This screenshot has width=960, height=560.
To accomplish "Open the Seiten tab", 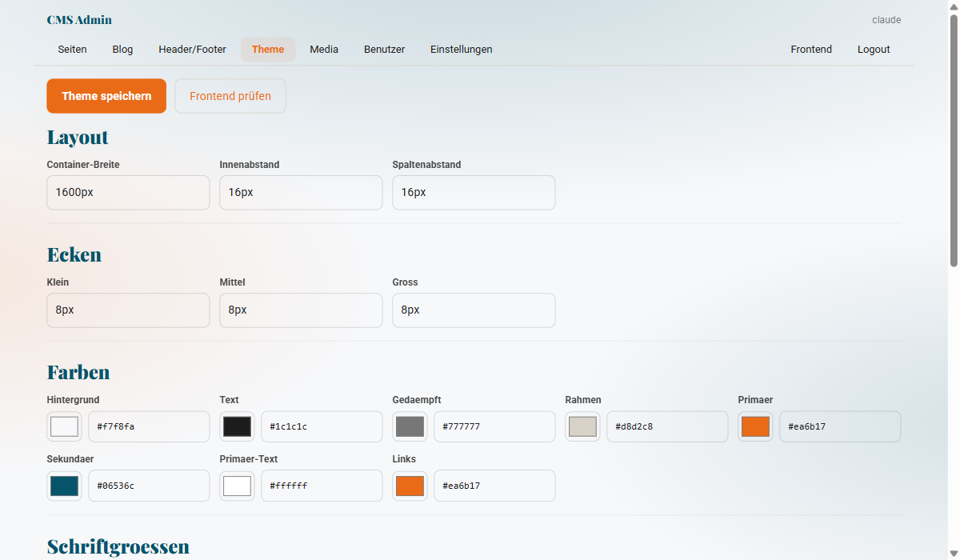I will pyautogui.click(x=72, y=49).
